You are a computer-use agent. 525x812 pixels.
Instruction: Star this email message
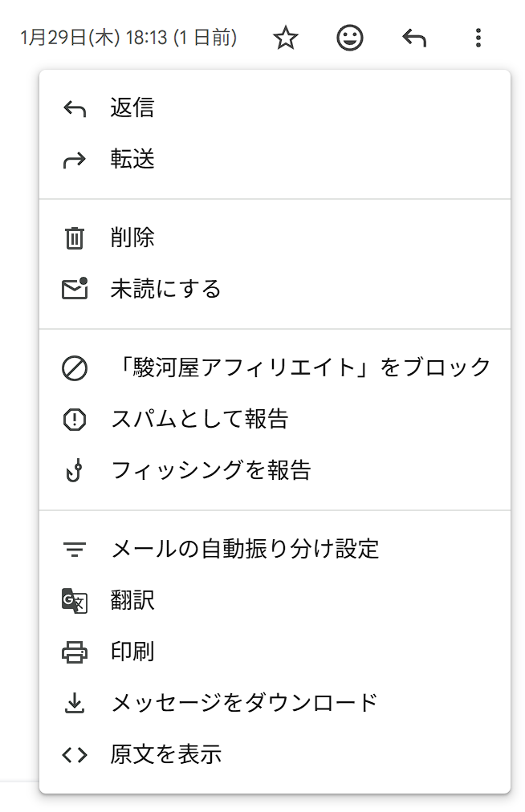(286, 38)
